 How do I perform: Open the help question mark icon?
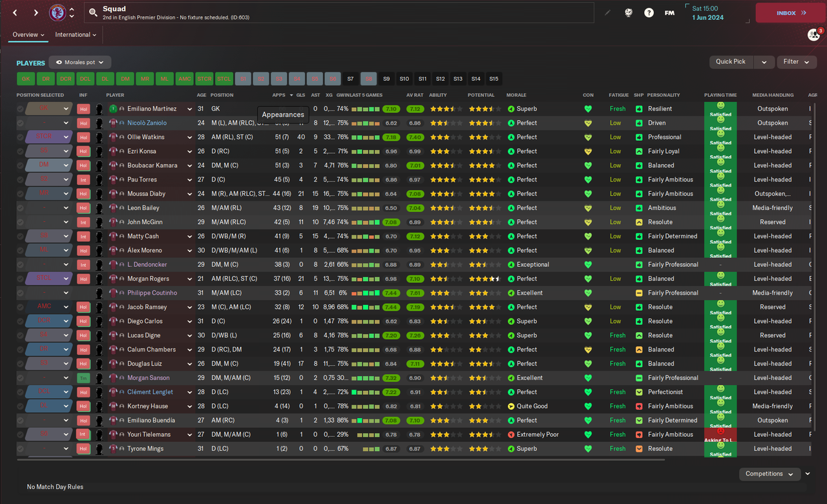649,12
